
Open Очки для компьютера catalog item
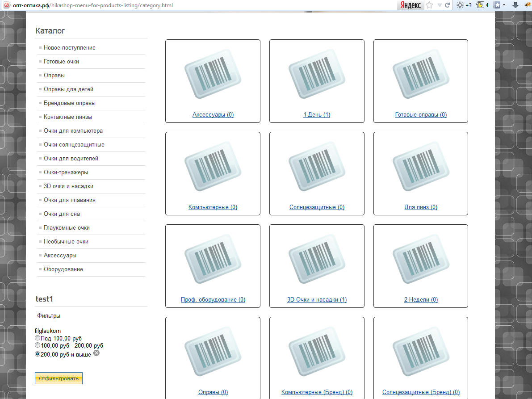point(73,131)
